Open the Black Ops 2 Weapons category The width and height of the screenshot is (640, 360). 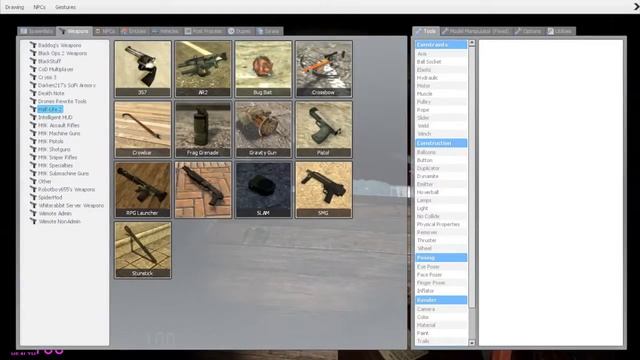coord(62,53)
